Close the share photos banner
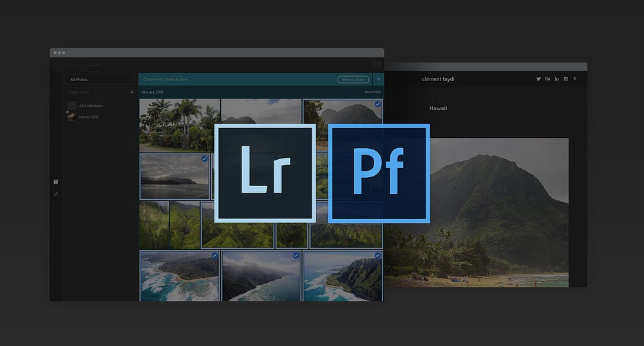Viewport: 644px width, 346px height. (378, 79)
